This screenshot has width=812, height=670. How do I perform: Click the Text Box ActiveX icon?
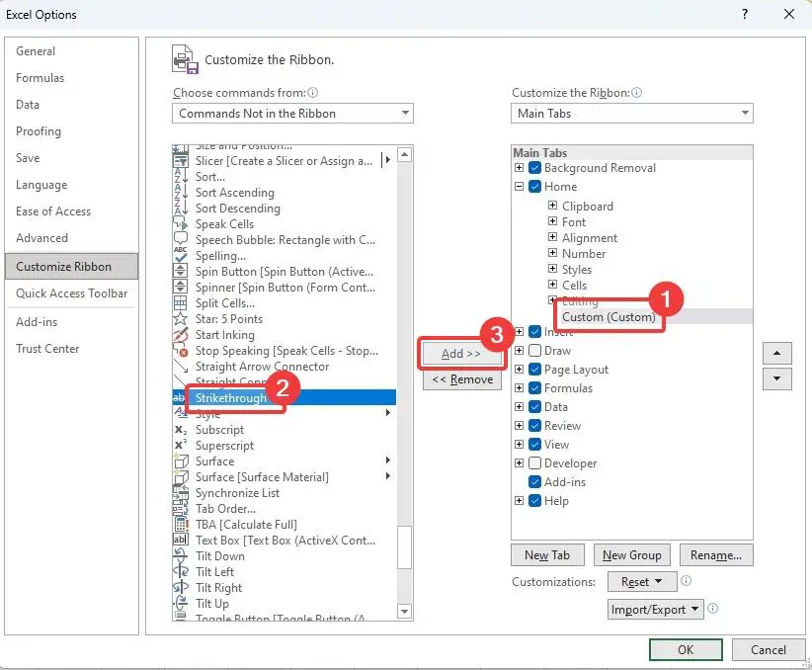click(180, 540)
